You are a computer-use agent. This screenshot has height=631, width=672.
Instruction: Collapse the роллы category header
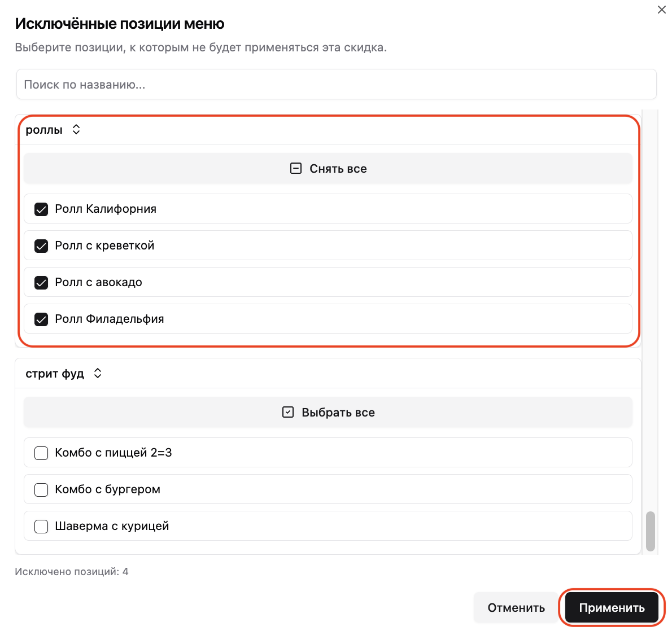coord(328,129)
